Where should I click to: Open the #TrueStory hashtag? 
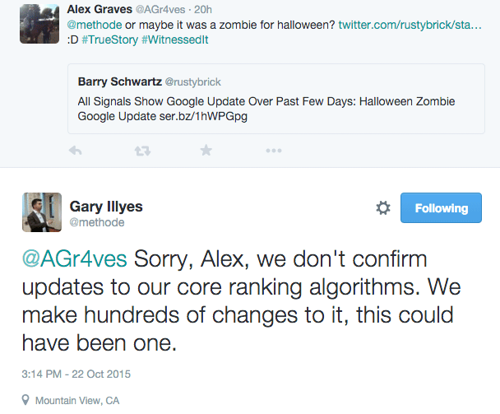pos(110,40)
